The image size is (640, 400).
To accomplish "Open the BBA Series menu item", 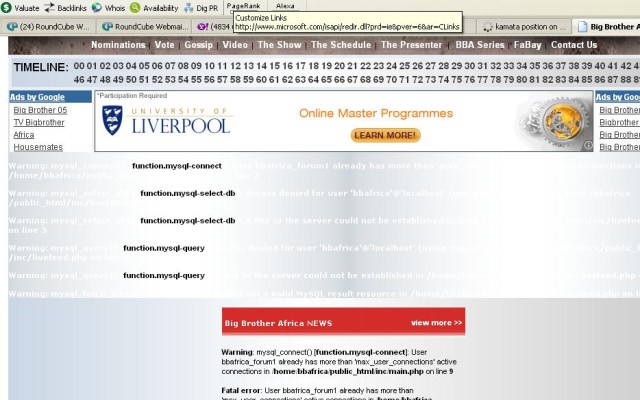I will pos(480,44).
